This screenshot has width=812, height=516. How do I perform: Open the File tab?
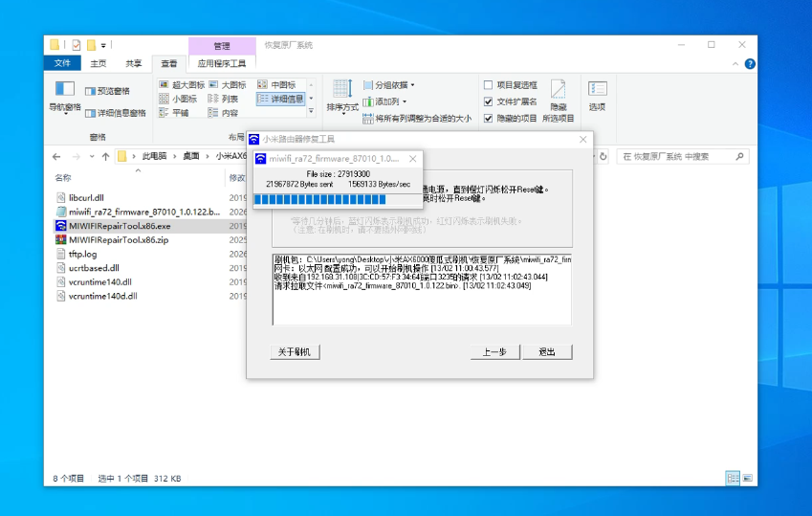click(x=62, y=63)
